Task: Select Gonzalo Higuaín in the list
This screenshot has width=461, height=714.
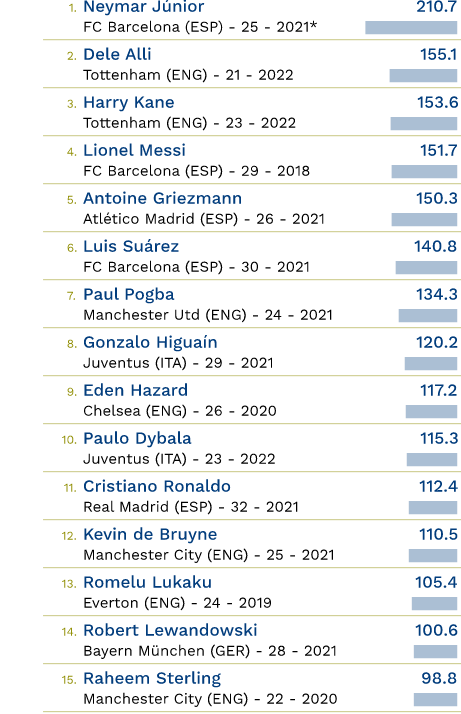Action: (x=150, y=342)
